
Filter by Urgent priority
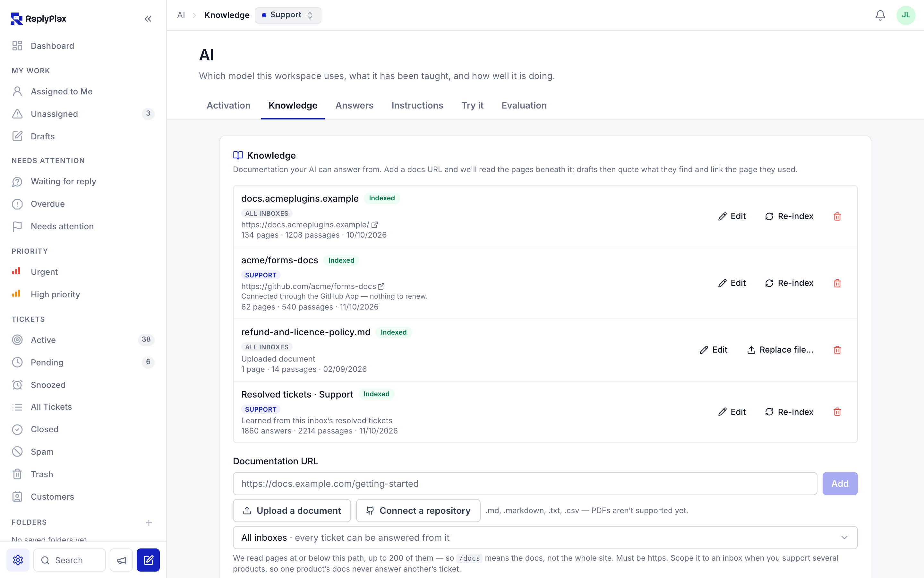83,272
